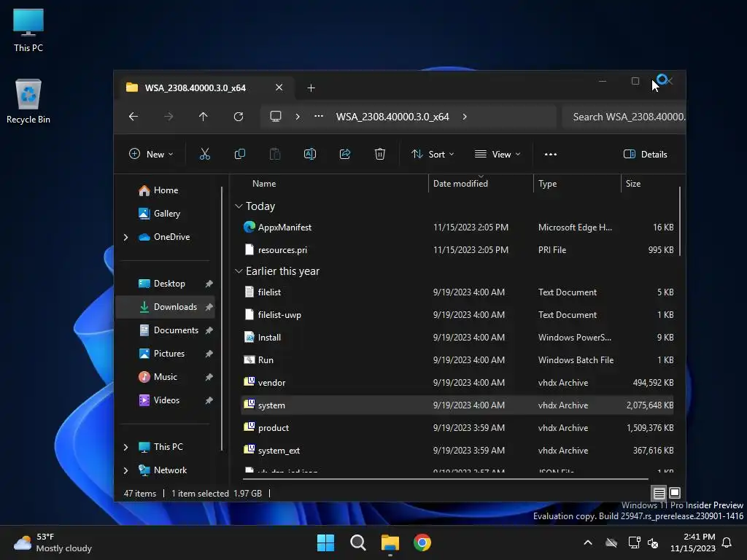Click the Cut scissors icon
The image size is (747, 560).
(204, 154)
